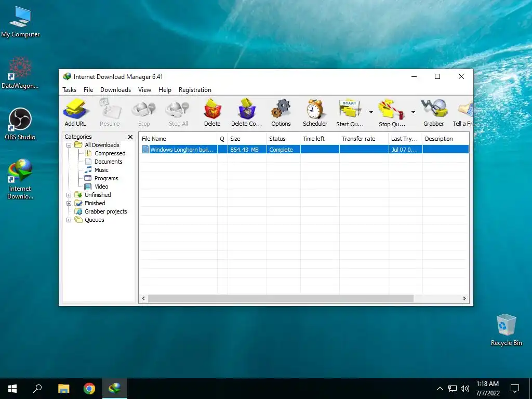
Task: Click the Description column header
Action: click(x=446, y=139)
